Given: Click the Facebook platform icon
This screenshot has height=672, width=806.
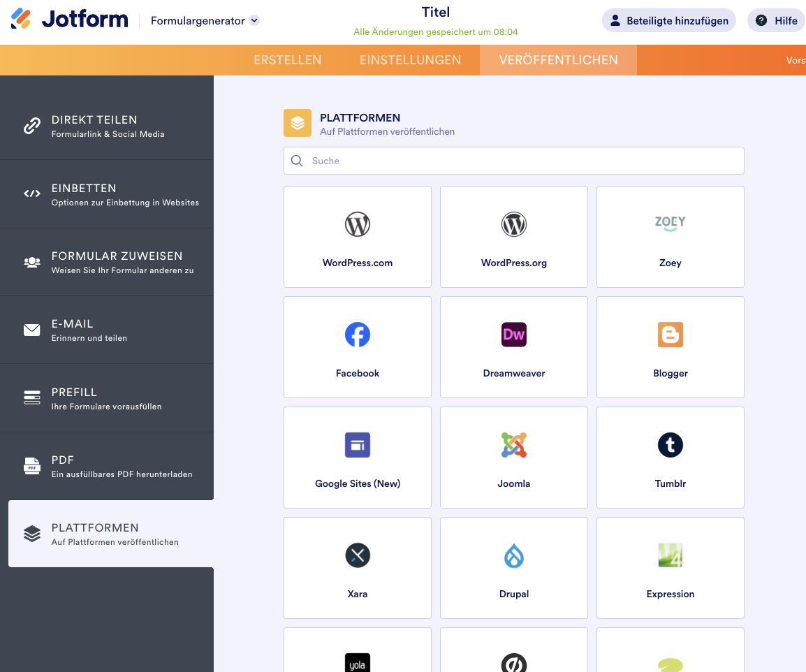Looking at the screenshot, I should tap(358, 335).
